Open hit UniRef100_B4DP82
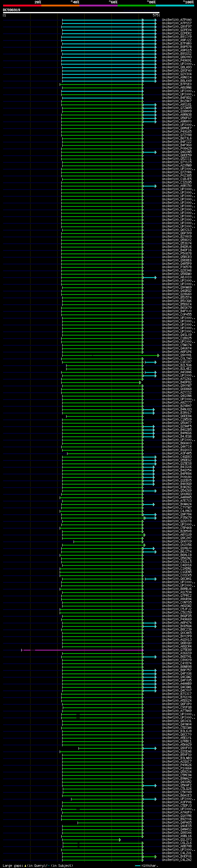Image resolution: width=197 pixels, height=868 pixels. [x=177, y=382]
